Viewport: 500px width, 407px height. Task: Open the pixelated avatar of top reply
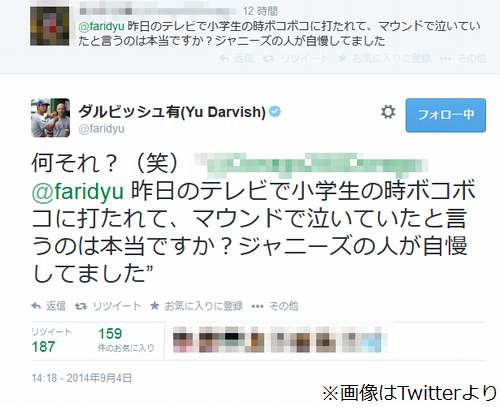(x=50, y=26)
